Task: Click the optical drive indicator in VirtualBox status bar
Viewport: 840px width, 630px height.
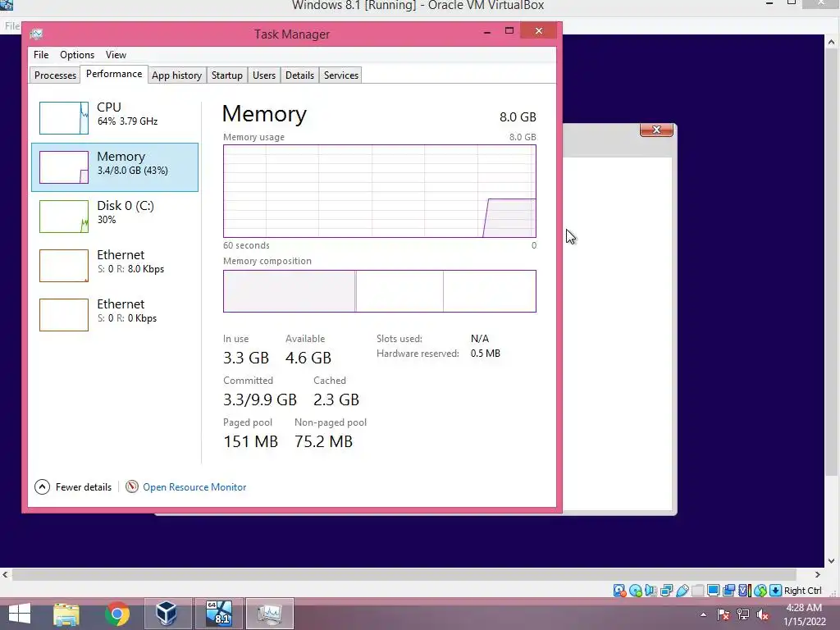Action: tap(636, 591)
